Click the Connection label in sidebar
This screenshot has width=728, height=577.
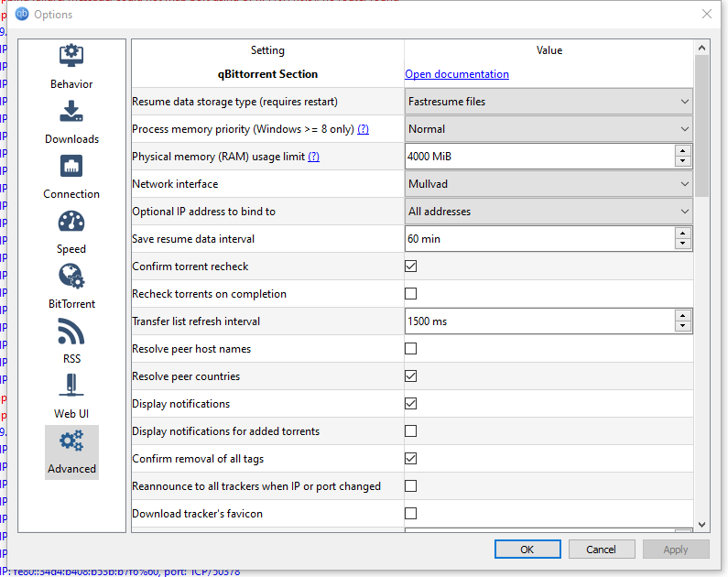click(x=71, y=194)
